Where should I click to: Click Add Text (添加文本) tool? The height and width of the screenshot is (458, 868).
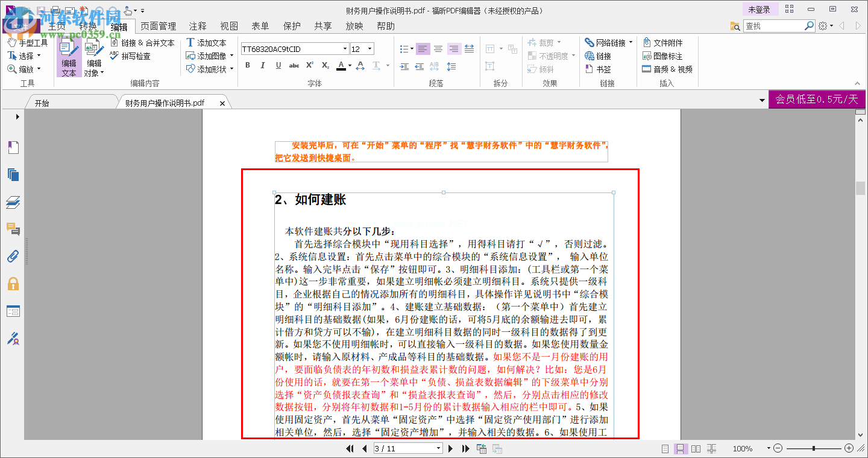[x=206, y=43]
